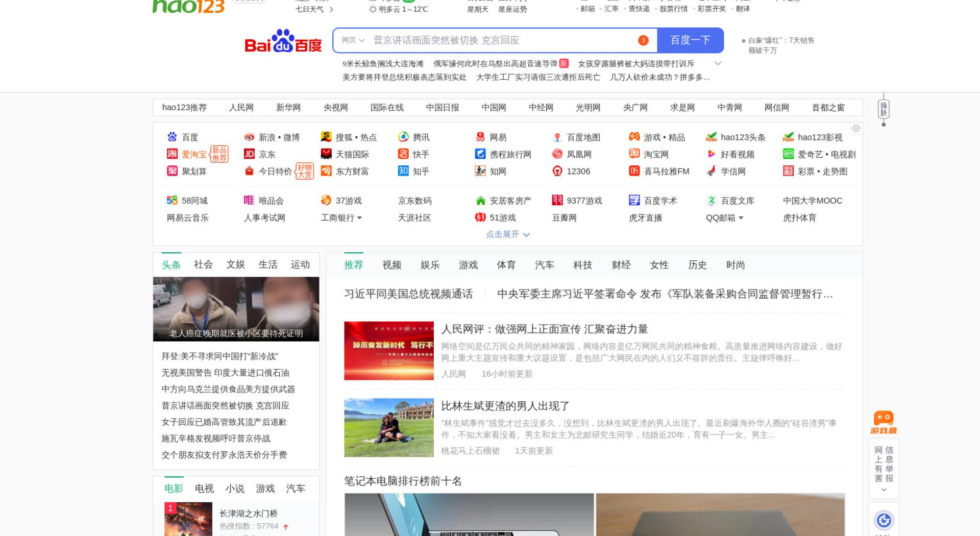Open 股票行情 quick link

(673, 9)
